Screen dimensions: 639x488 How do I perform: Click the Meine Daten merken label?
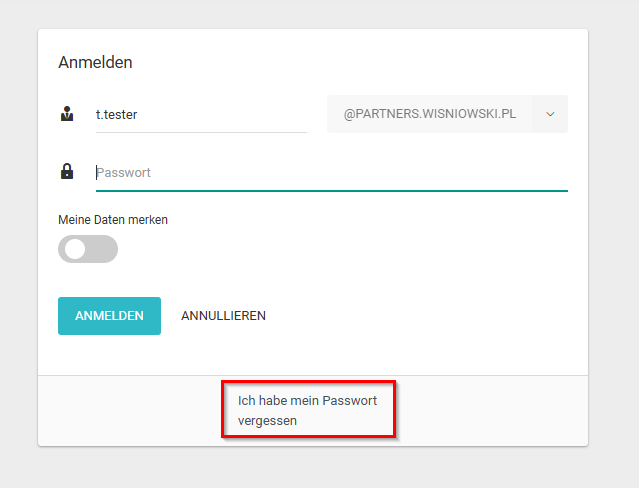tap(113, 220)
